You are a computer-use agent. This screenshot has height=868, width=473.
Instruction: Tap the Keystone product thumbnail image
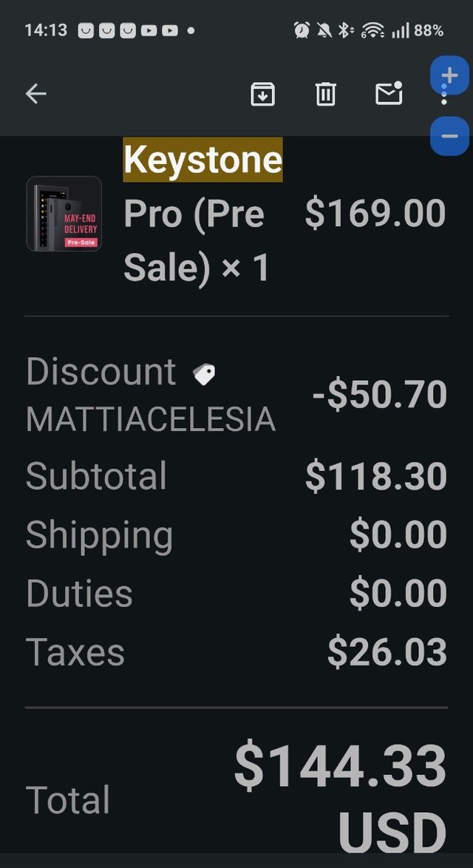[x=64, y=215]
